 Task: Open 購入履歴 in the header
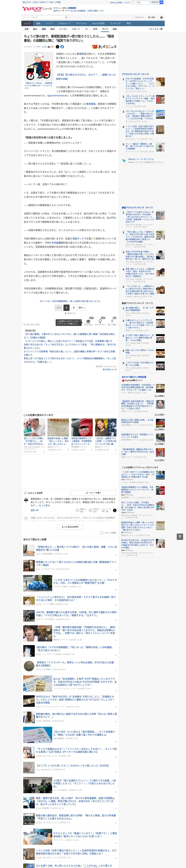[x=152, y=18]
